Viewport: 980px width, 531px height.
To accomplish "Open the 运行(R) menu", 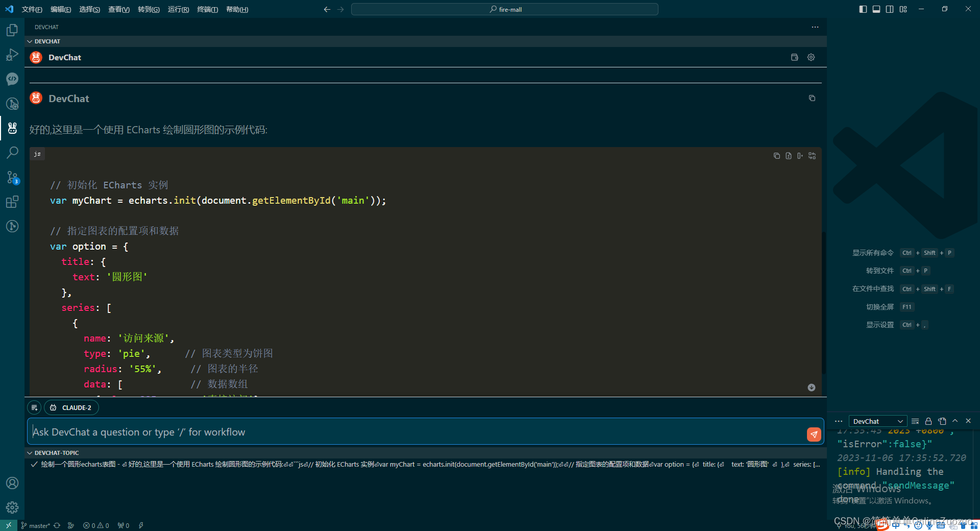I will click(178, 9).
